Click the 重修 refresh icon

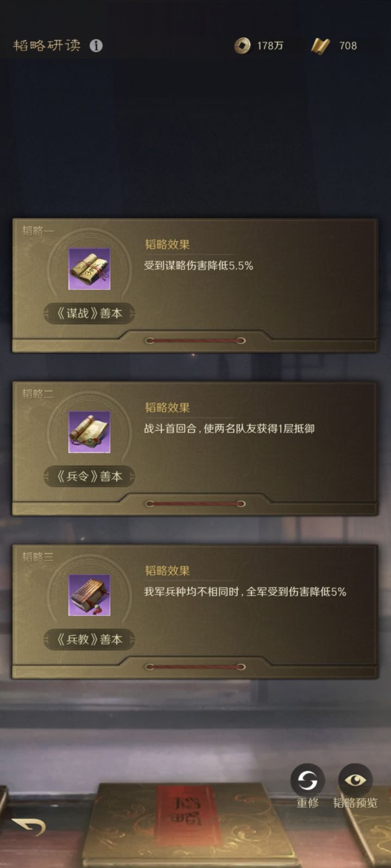pos(308,781)
